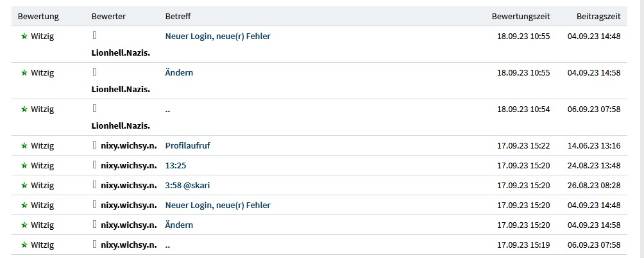Open Lionhell.Nazis. profile in the 18.09.23 10:54 row
This screenshot has height=258, width=644.
(121, 126)
